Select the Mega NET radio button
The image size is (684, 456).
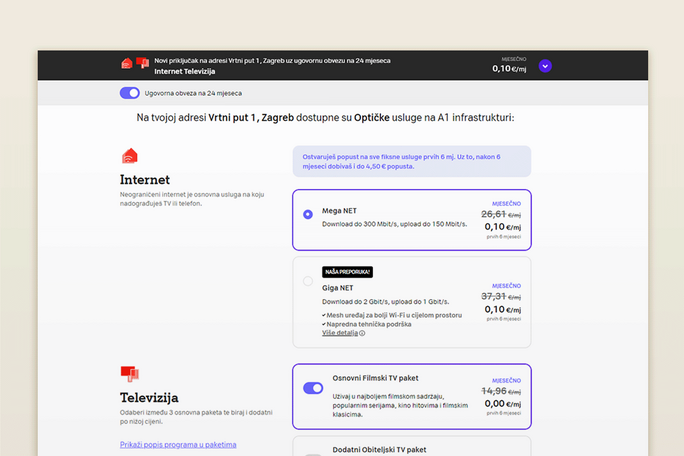click(x=308, y=214)
